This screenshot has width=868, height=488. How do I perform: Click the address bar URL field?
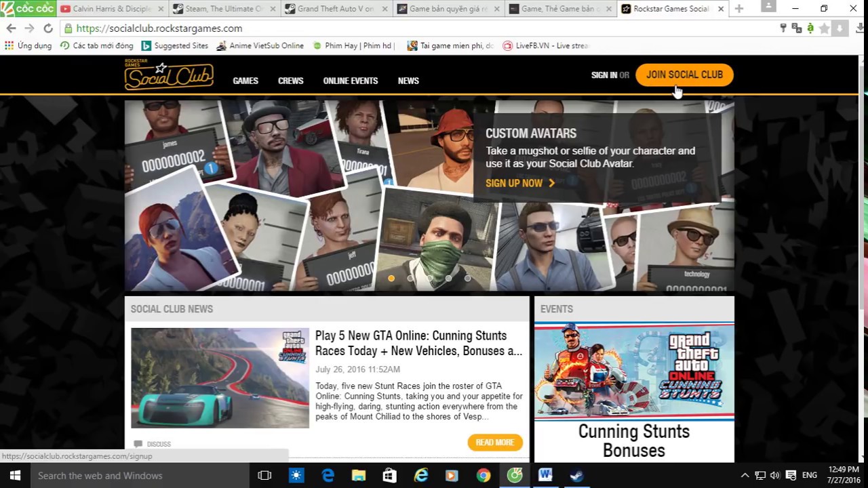point(420,28)
